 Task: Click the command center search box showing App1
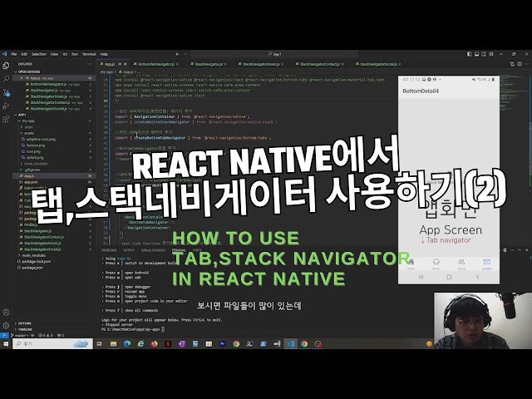[274, 54]
